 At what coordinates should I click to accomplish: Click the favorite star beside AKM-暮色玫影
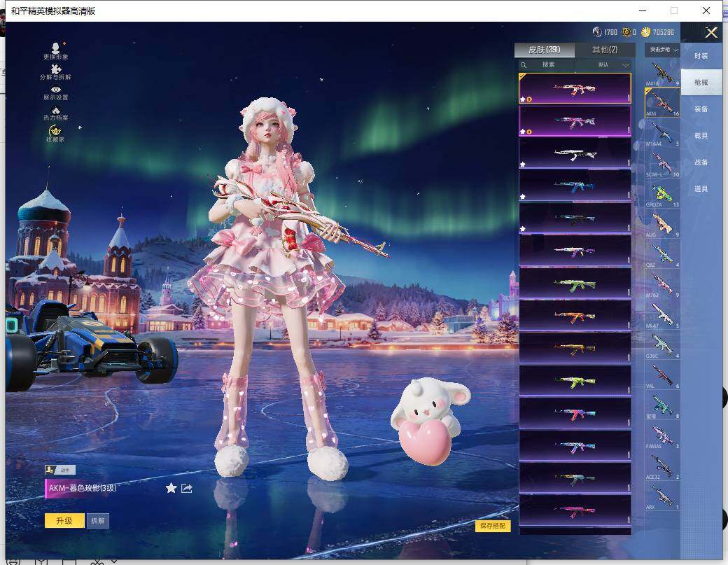pos(171,488)
